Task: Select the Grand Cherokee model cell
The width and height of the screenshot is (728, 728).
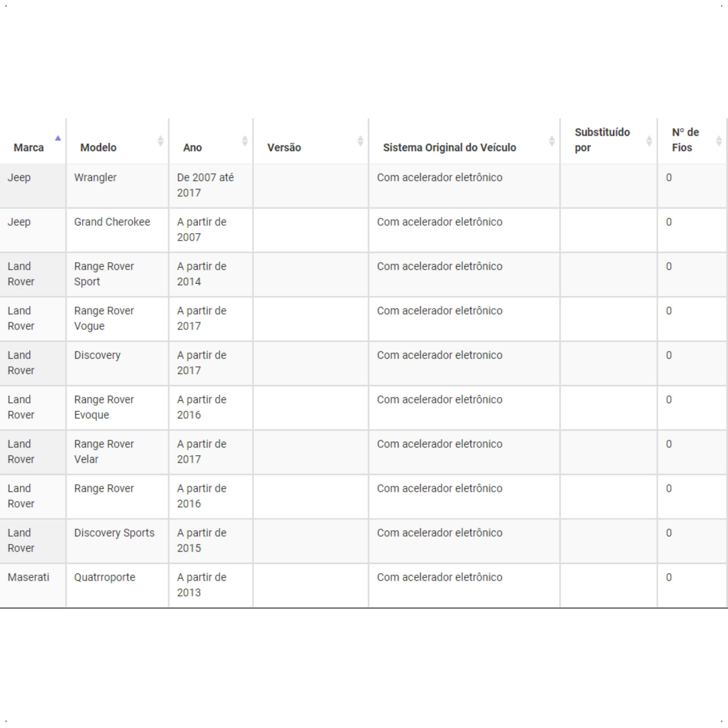Action: click(x=118, y=230)
